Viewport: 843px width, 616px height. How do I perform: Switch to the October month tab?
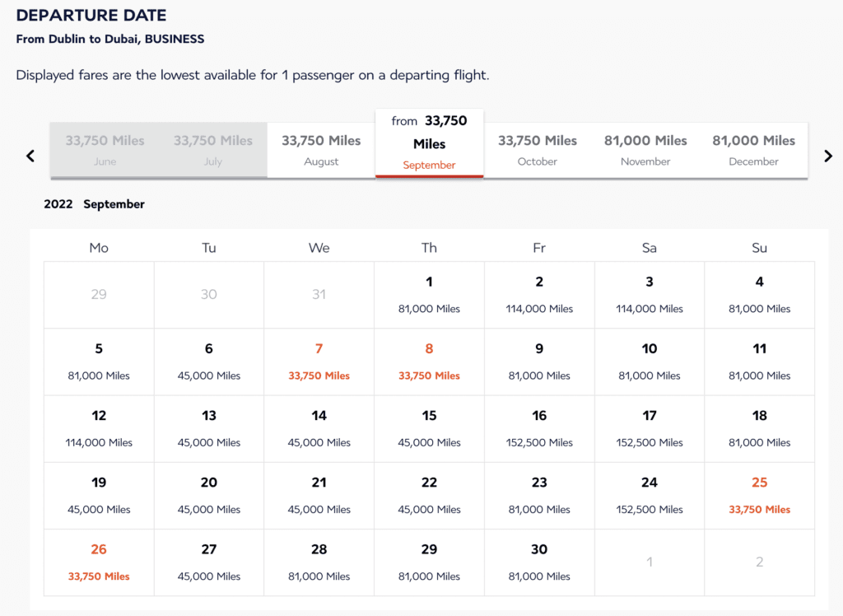pos(538,150)
